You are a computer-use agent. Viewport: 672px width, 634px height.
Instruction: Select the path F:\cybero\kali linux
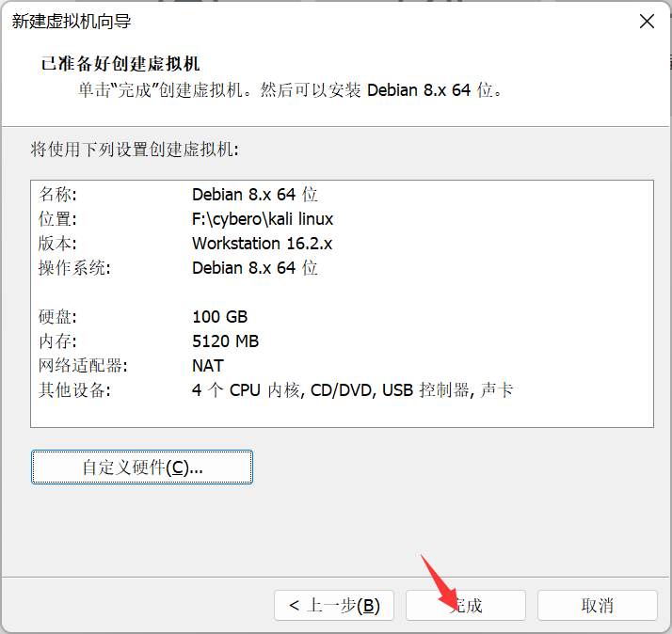point(263,219)
